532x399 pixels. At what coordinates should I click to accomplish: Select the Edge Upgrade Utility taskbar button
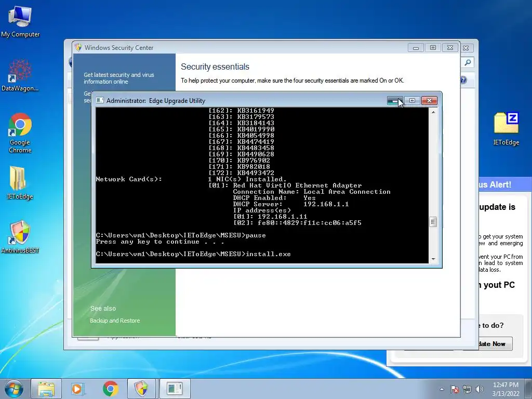pyautogui.click(x=175, y=389)
